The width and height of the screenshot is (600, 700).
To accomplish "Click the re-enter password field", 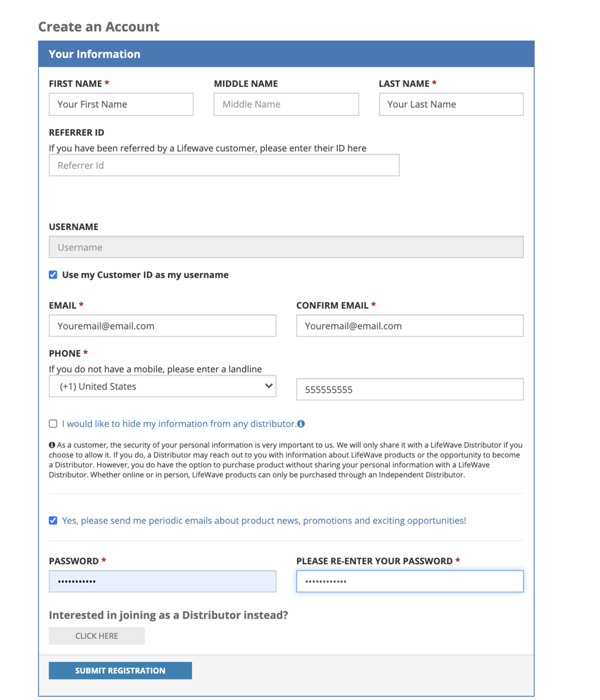I will pos(410,582).
